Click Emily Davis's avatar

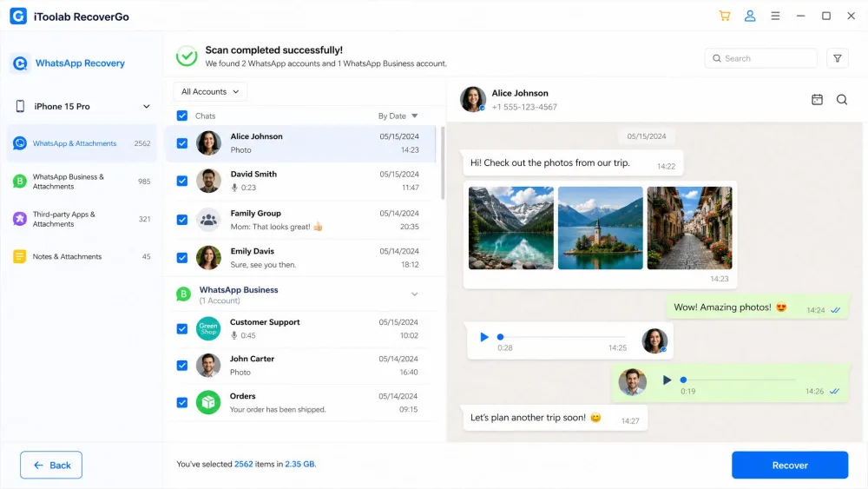[208, 257]
